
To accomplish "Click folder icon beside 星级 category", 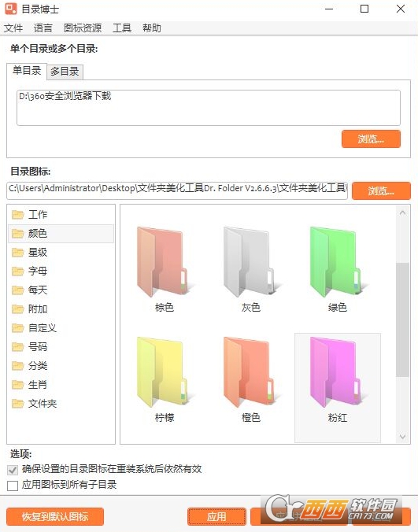I will 17,253.
